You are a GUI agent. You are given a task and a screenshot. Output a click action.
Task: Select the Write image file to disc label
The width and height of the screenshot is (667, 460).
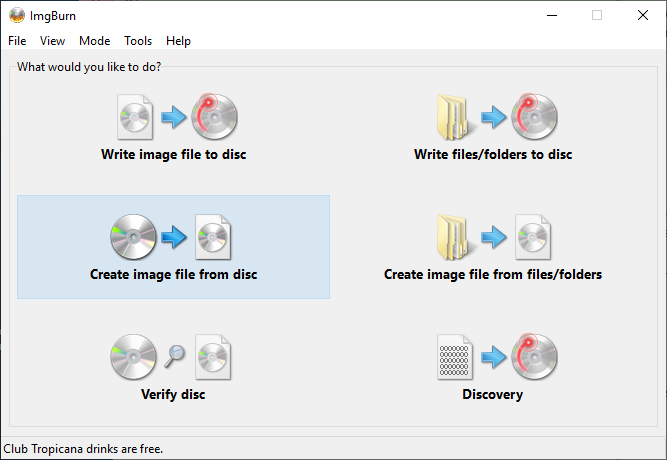coord(174,154)
